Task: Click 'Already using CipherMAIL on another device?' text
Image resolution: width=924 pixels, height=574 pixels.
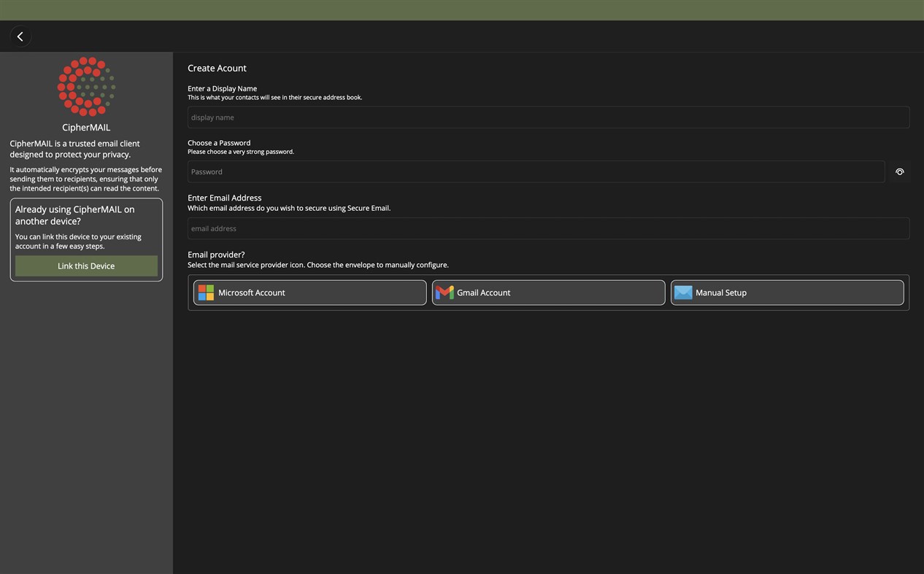Action: [75, 215]
